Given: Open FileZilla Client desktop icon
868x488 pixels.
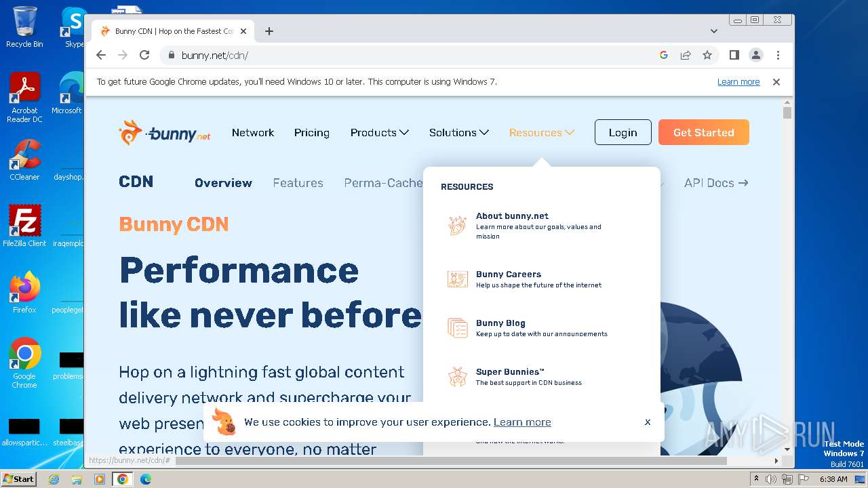Looking at the screenshot, I should coord(24,226).
